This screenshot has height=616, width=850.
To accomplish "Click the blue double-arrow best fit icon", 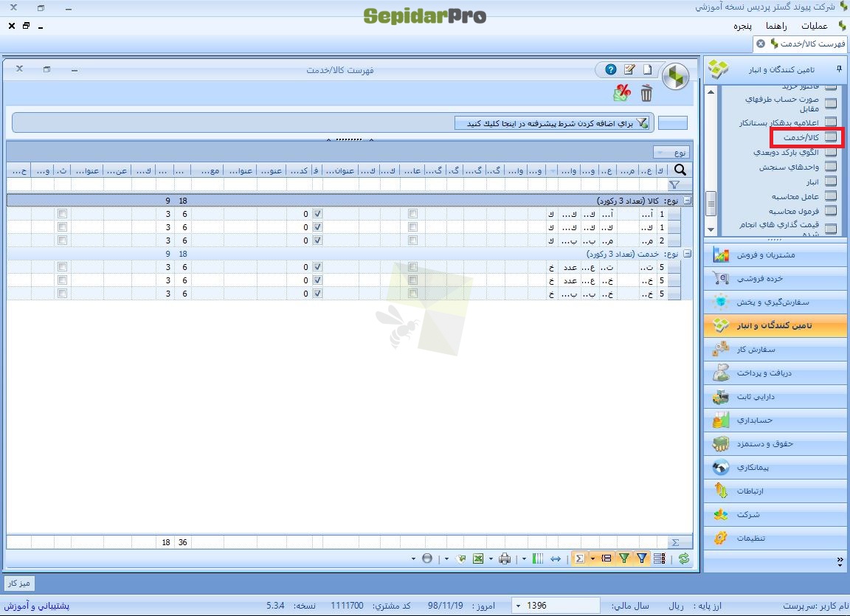I will (x=556, y=558).
